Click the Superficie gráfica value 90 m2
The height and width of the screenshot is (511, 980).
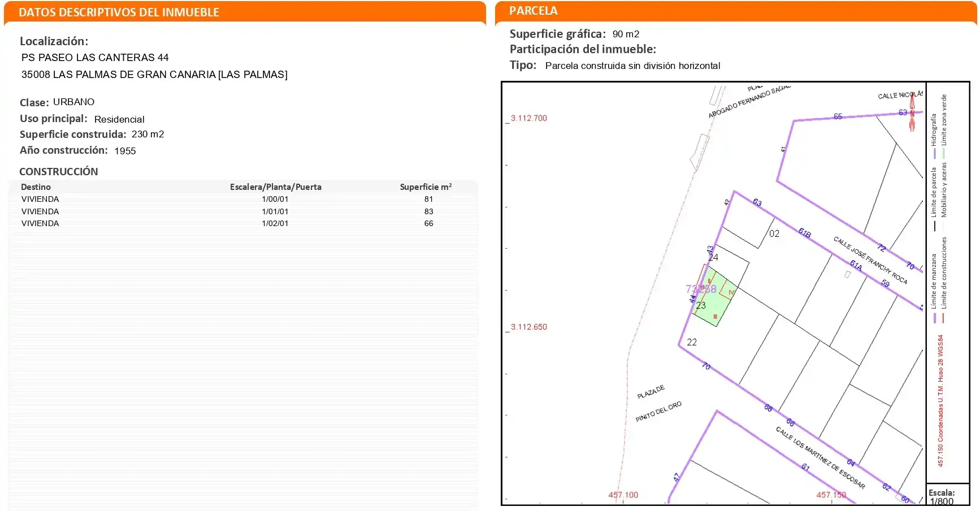[626, 34]
